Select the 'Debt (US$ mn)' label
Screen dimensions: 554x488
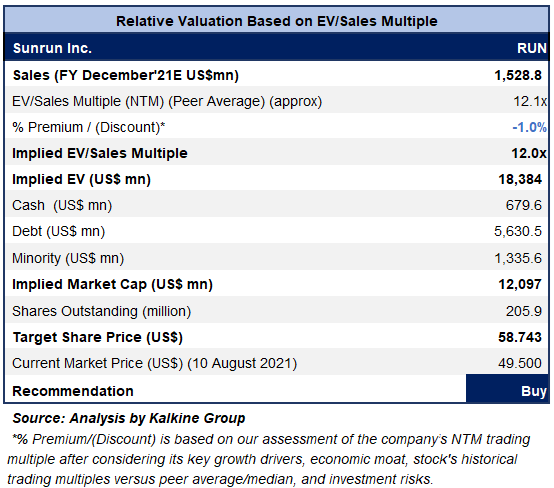click(59, 231)
